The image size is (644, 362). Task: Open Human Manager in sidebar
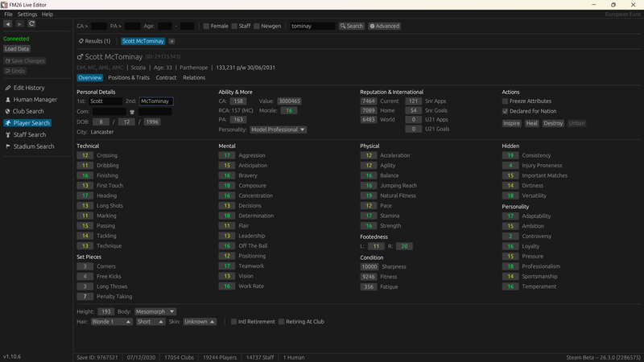[x=31, y=100]
